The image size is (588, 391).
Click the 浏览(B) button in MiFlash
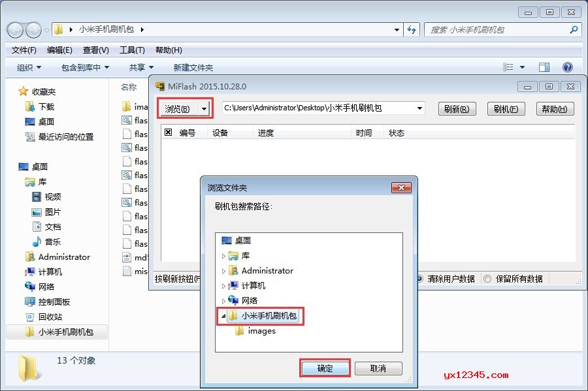(180, 109)
